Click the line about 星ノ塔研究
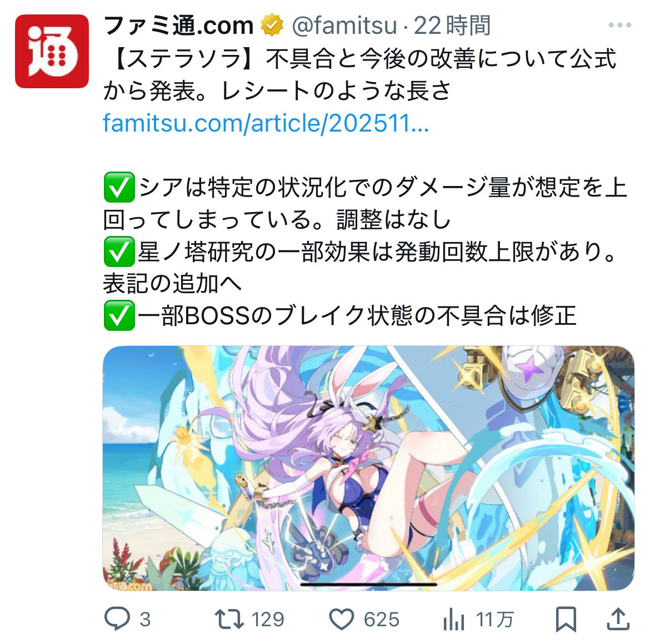Image resolution: width=650 pixels, height=644 pixels. tap(360, 268)
